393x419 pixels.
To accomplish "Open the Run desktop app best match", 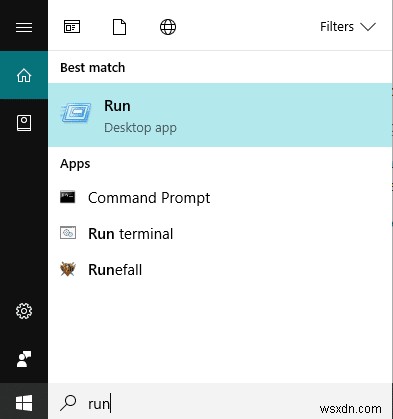I will click(x=220, y=115).
